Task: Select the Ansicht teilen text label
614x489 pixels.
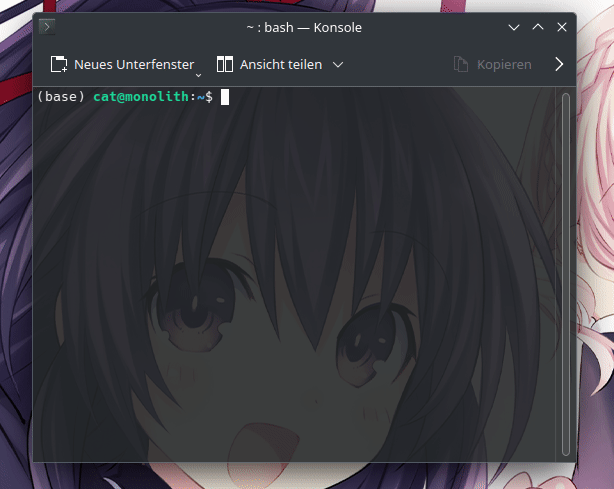Action: point(280,64)
